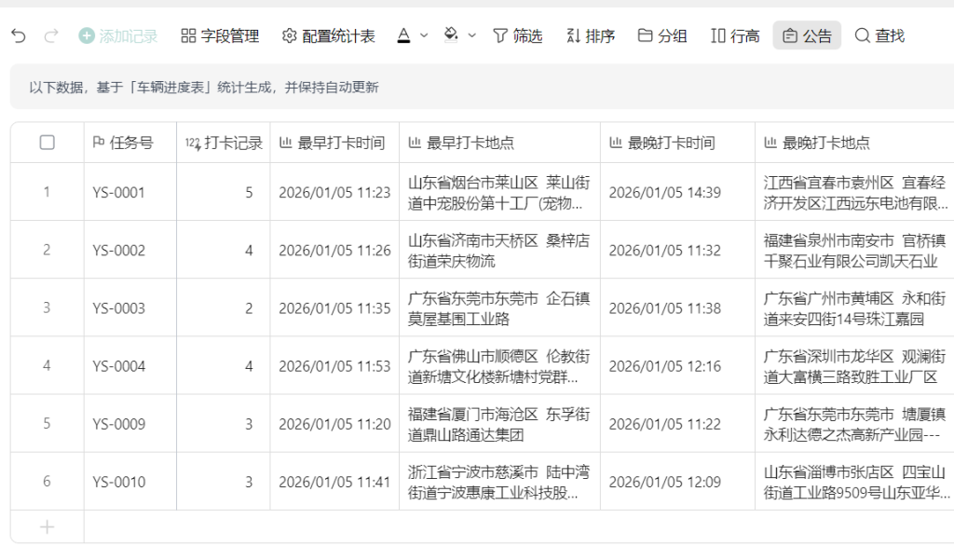
Task: Click the green plus add-record icon
Action: coord(87,36)
